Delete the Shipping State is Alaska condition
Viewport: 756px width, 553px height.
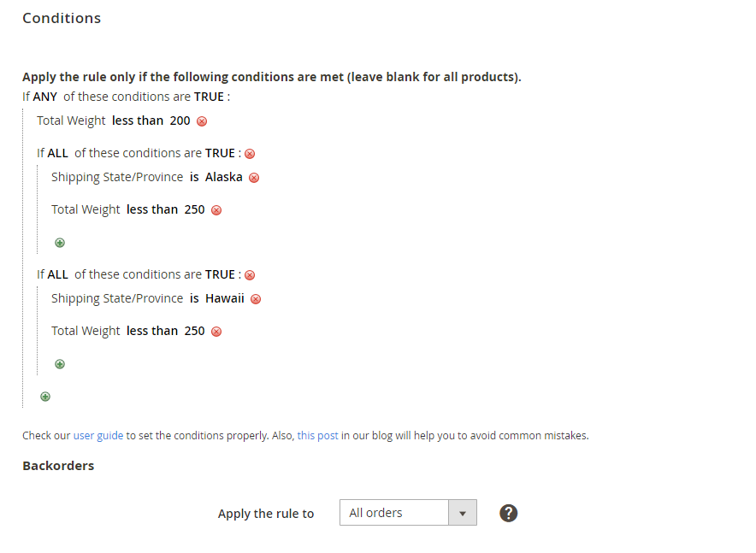(x=254, y=178)
